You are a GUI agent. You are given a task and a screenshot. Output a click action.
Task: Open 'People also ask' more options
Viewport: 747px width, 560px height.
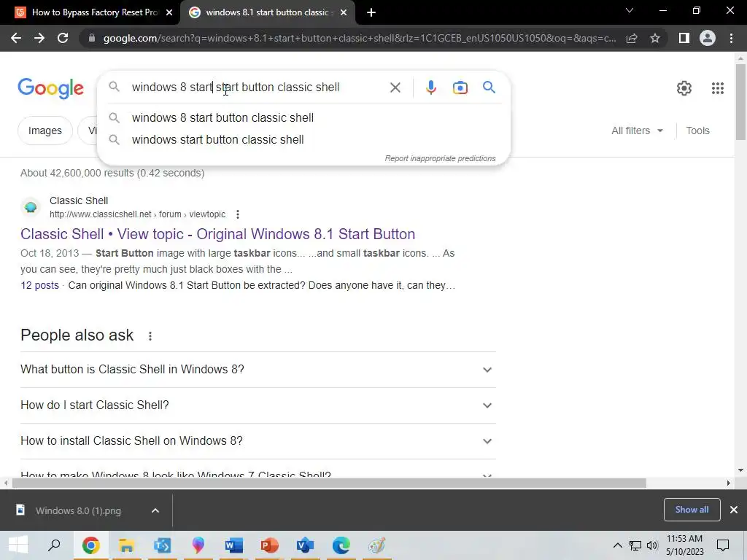150,336
